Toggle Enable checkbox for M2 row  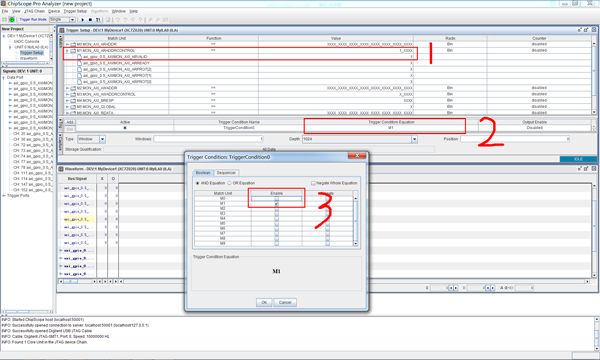point(277,209)
